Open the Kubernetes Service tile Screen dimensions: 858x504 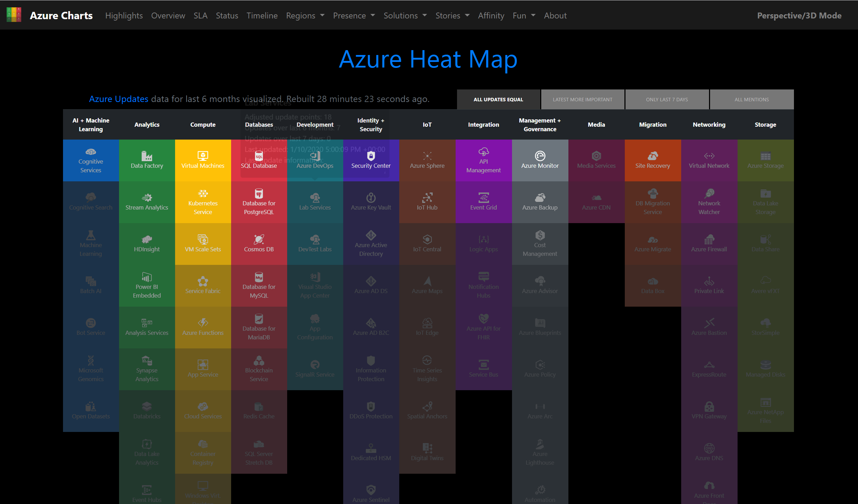[203, 202]
